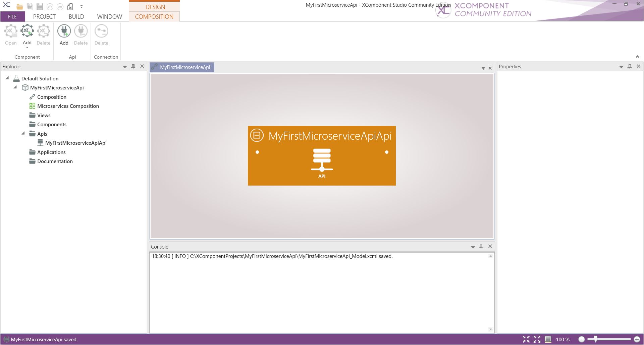Collapse the MyFirstMicroserviceApiApi node on canvas
The width and height of the screenshot is (644, 345).
click(x=257, y=135)
